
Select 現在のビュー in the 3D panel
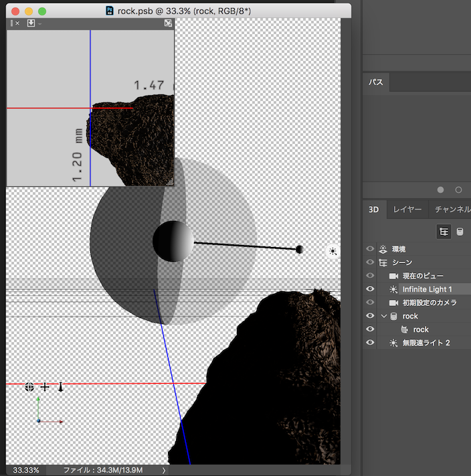tap(422, 276)
